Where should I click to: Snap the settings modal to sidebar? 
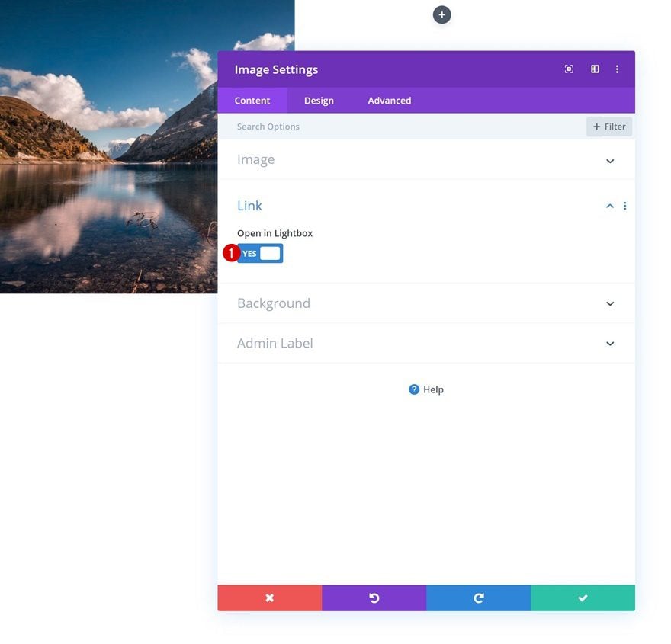click(595, 69)
